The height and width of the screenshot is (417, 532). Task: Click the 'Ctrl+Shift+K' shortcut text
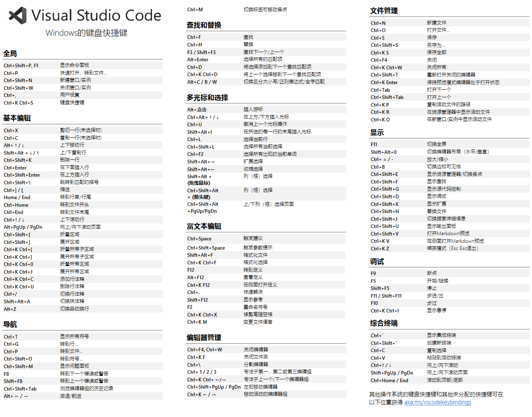coord(18,160)
